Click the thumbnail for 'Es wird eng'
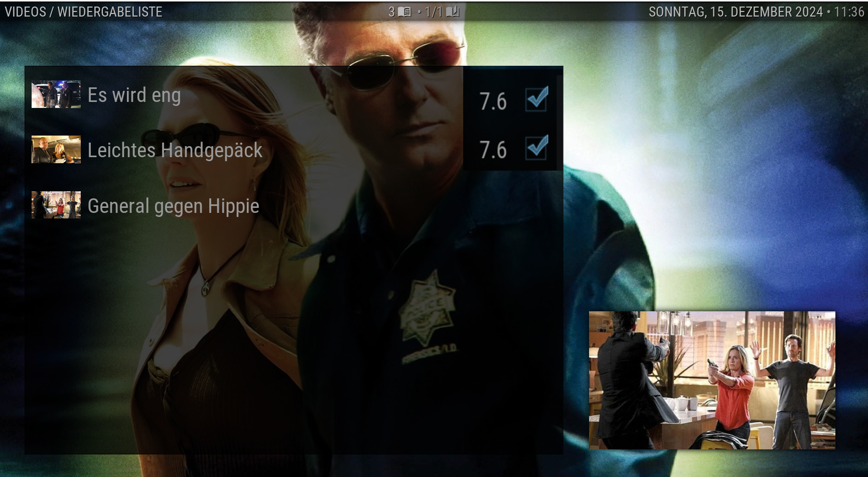868x477 pixels. [56, 94]
